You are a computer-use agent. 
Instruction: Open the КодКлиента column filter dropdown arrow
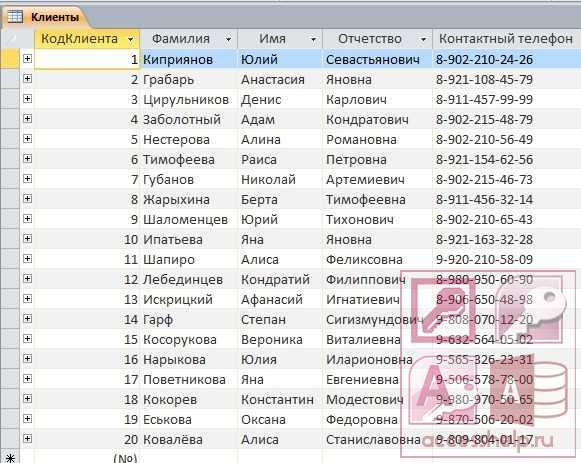pyautogui.click(x=130, y=39)
